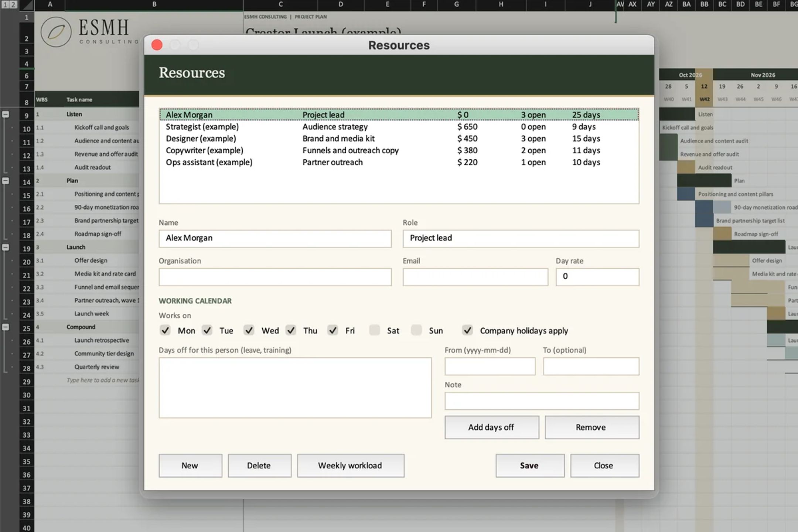This screenshot has height=532, width=798.
Task: Collapse the Plan group at row 14
Action: [x=6, y=181]
